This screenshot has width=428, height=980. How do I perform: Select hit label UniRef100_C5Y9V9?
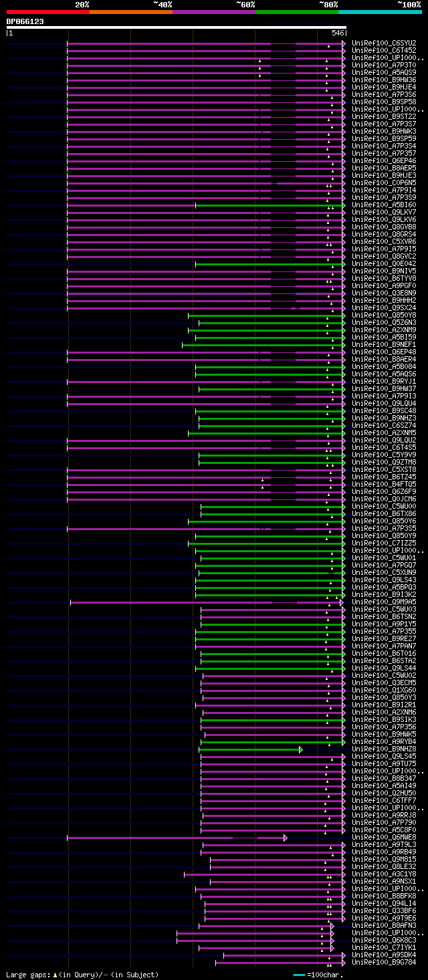(x=384, y=455)
